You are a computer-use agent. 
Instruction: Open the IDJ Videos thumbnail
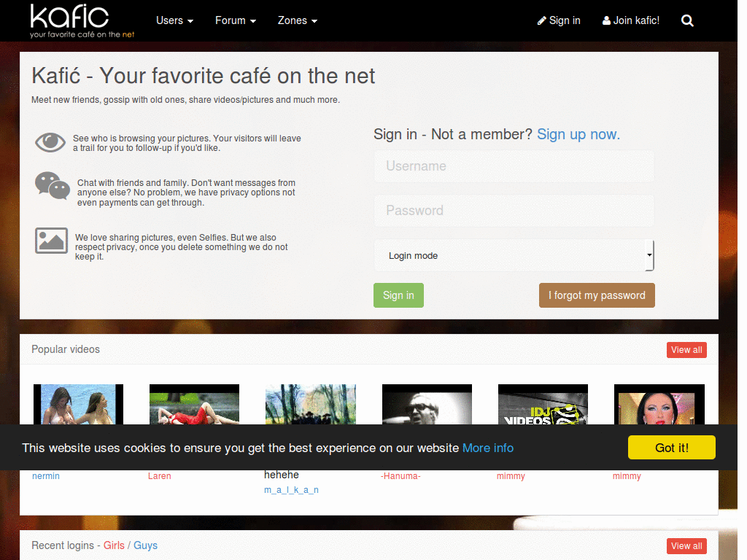543,404
